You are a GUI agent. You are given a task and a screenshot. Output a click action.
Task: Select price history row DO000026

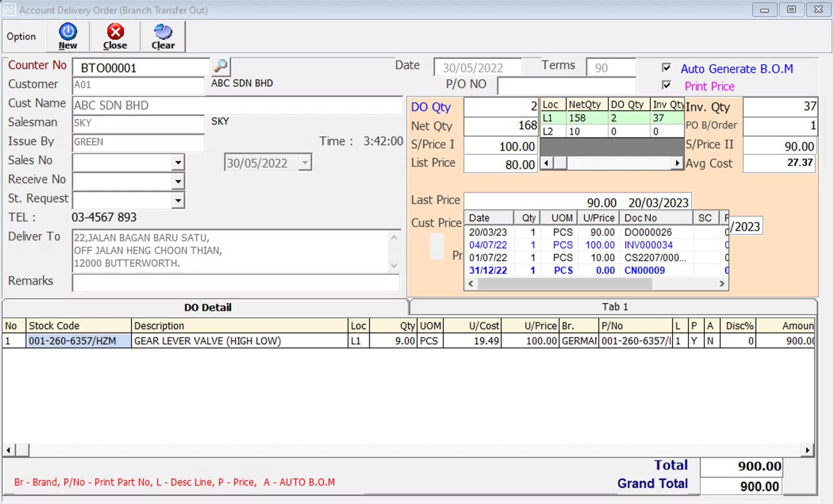coord(597,232)
